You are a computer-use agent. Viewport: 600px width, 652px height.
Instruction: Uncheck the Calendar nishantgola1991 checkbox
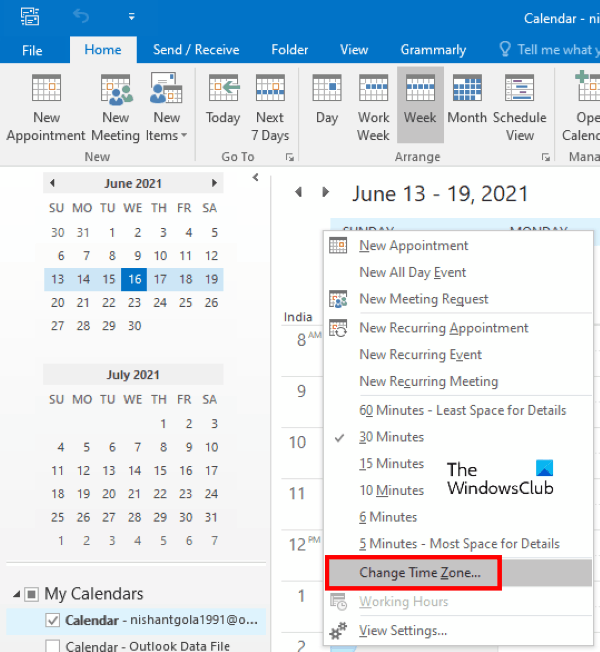[52, 621]
